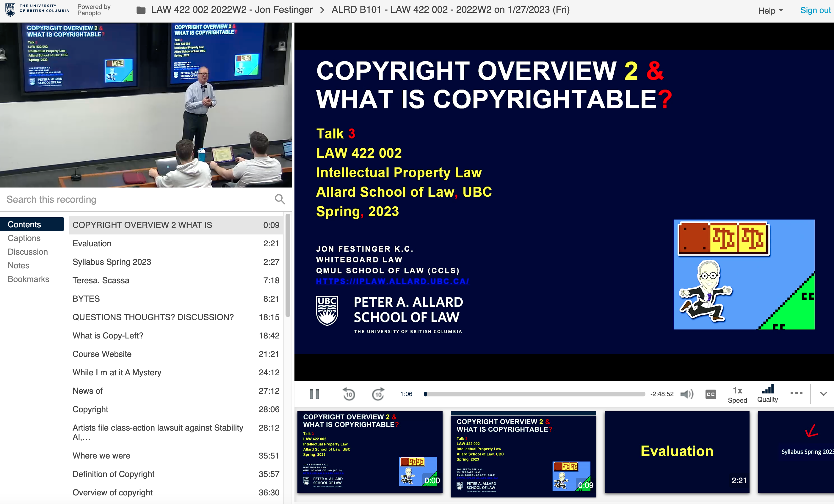This screenshot has width=834, height=504.
Task: Click the lecturer camera video pane
Action: pos(146,105)
